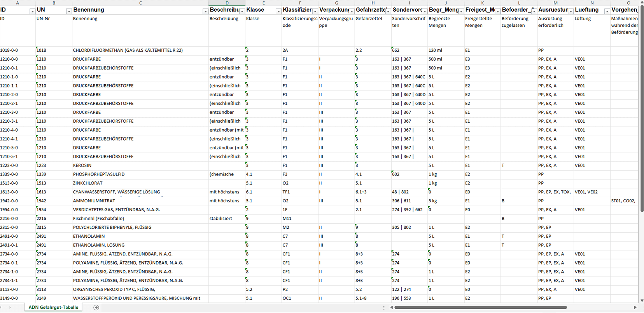
Task: Open the Begr_Meng filter dropdown
Action: coord(461,12)
